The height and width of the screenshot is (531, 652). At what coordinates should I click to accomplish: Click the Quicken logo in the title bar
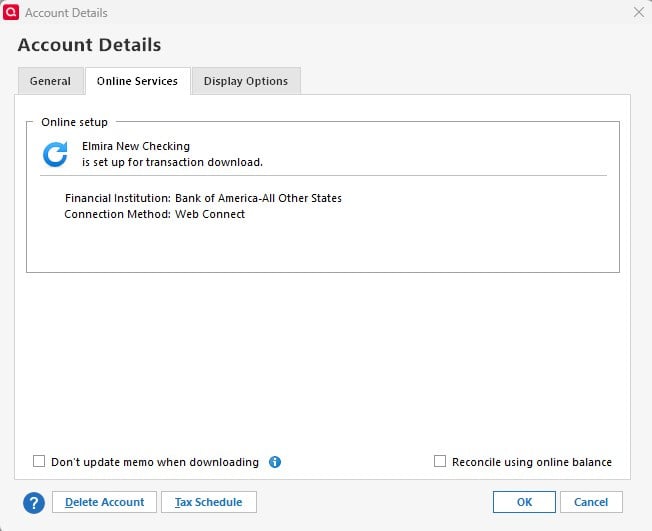point(12,13)
